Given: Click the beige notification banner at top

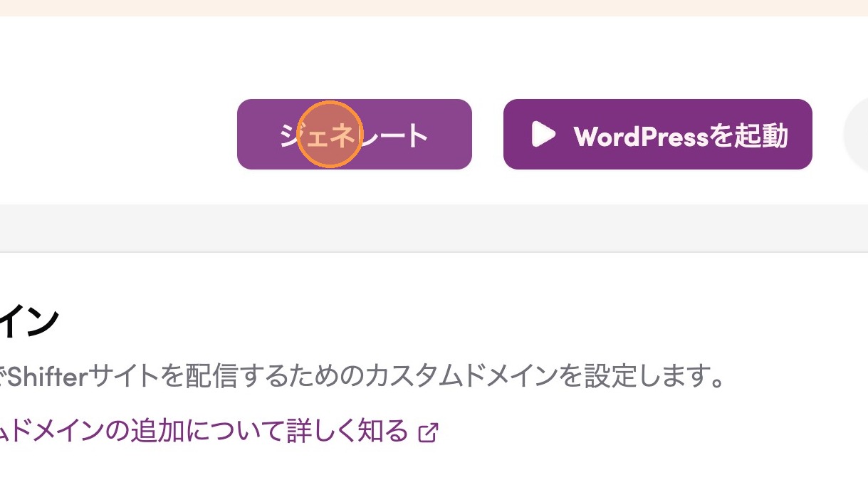Looking at the screenshot, I should tap(434, 8).
